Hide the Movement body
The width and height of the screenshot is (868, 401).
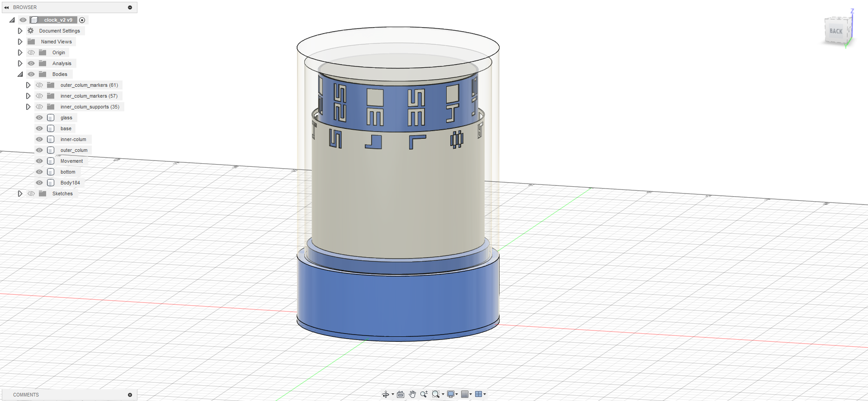[x=39, y=161]
